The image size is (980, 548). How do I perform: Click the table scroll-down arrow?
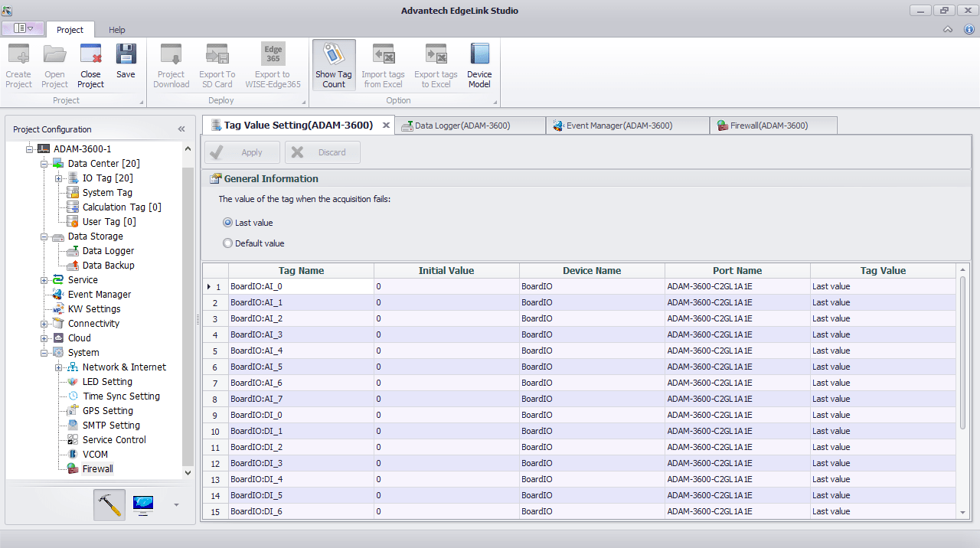click(962, 512)
